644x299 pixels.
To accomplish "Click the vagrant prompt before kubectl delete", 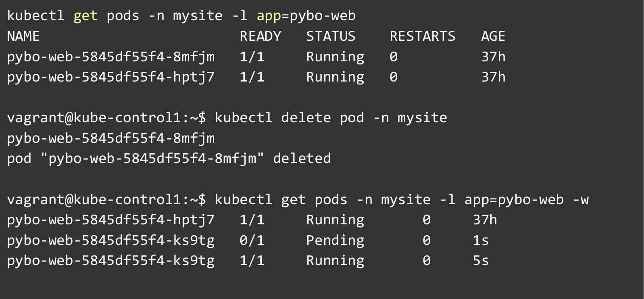I will click(x=106, y=118).
